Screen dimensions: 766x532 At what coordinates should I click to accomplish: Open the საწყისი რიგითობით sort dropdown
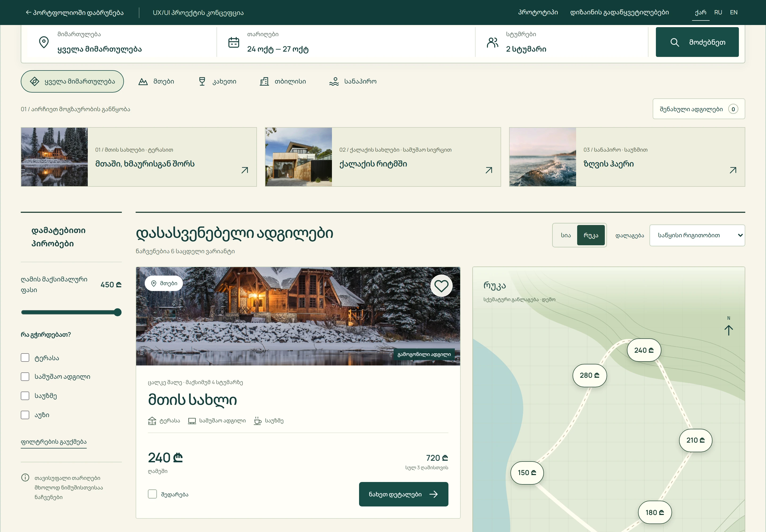(697, 235)
